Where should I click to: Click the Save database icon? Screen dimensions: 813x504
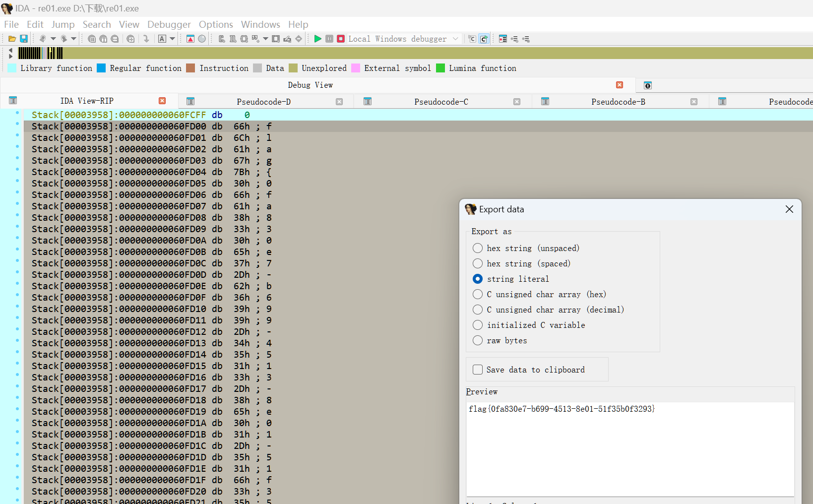pos(23,39)
